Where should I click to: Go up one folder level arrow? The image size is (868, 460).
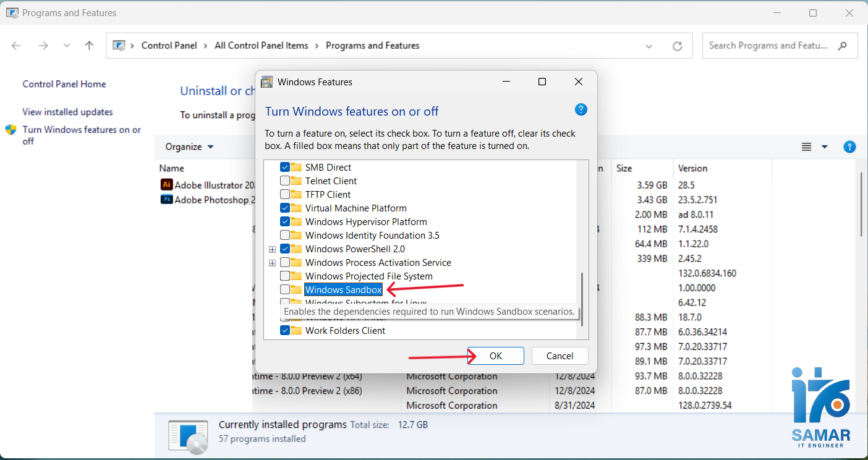89,46
